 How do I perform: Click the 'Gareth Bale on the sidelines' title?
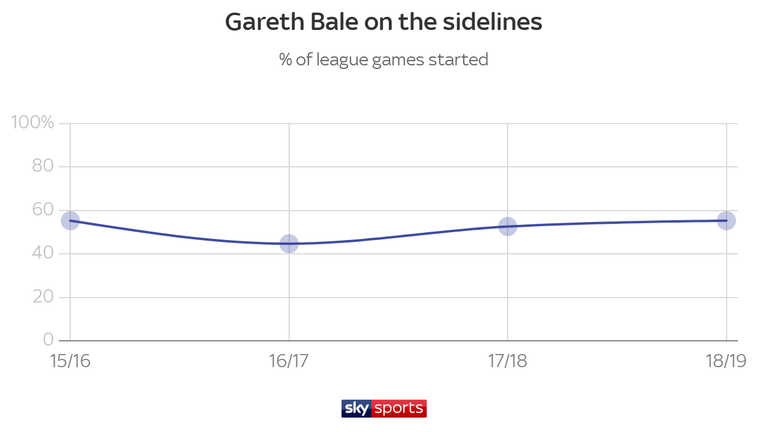pyautogui.click(x=384, y=22)
